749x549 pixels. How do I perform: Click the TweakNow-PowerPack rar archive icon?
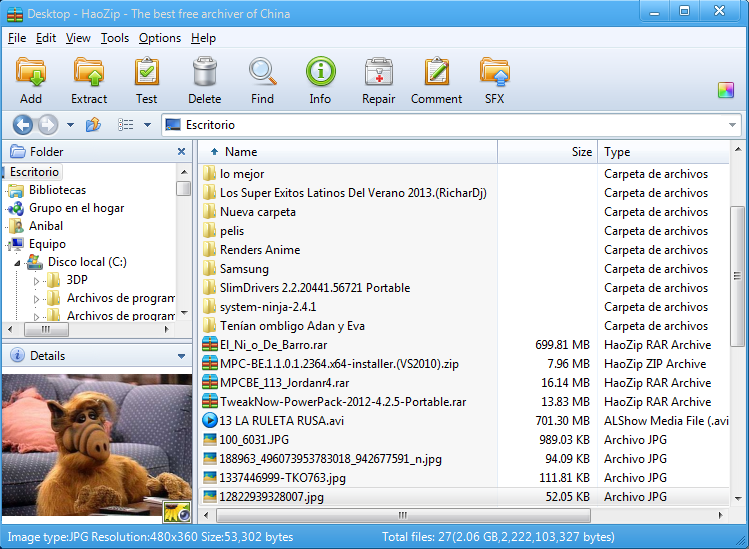tap(210, 402)
